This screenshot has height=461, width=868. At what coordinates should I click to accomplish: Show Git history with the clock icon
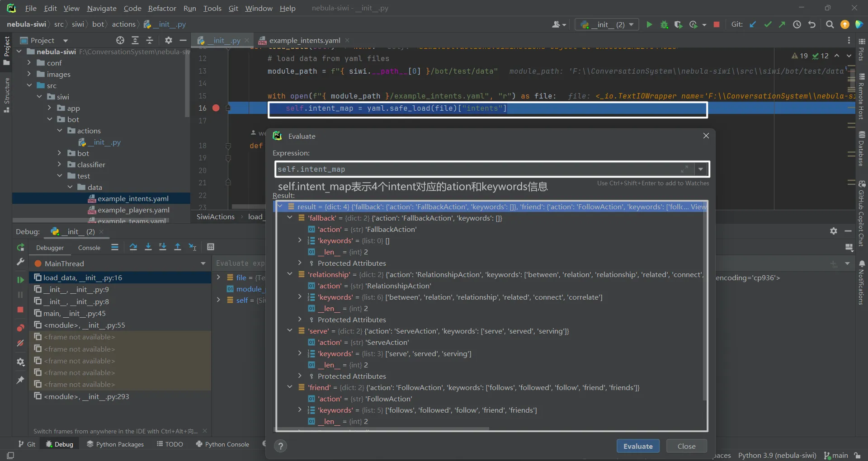[x=797, y=24]
